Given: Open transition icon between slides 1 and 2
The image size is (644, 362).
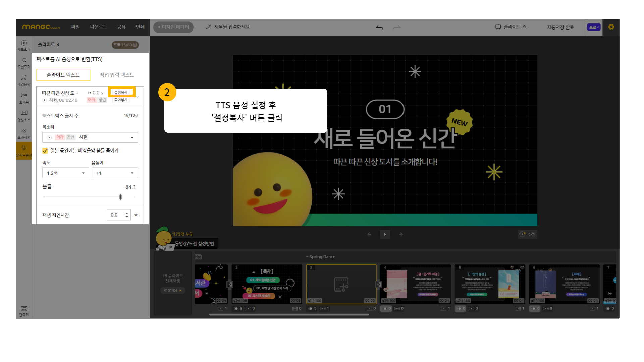Looking at the screenshot, I should pos(230,284).
